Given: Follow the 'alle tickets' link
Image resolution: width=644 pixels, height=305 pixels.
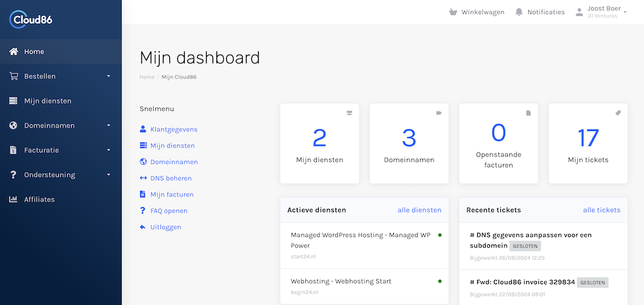Looking at the screenshot, I should (x=601, y=210).
